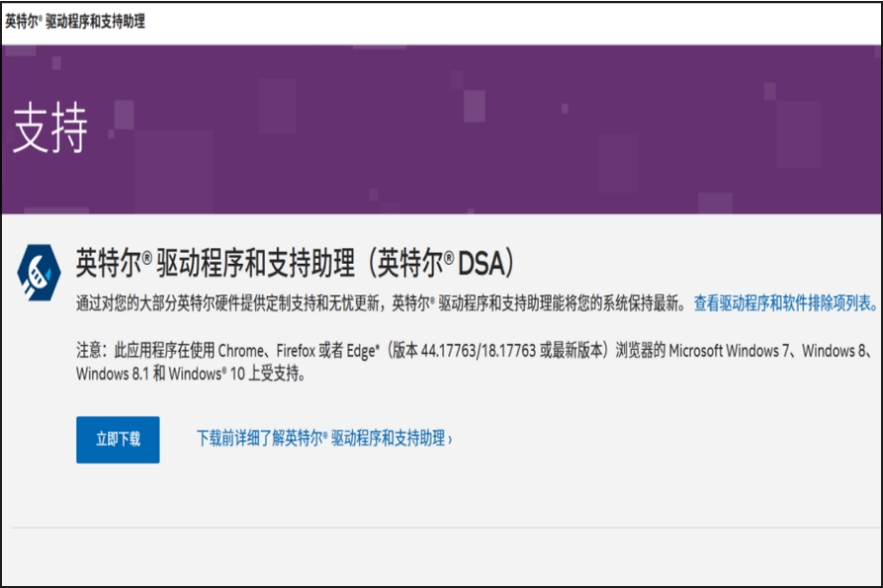Click the 英特尔® 驱动程序和支持助理（英特尔® DSA）heading
Screen dimensions: 883x588
tap(295, 262)
